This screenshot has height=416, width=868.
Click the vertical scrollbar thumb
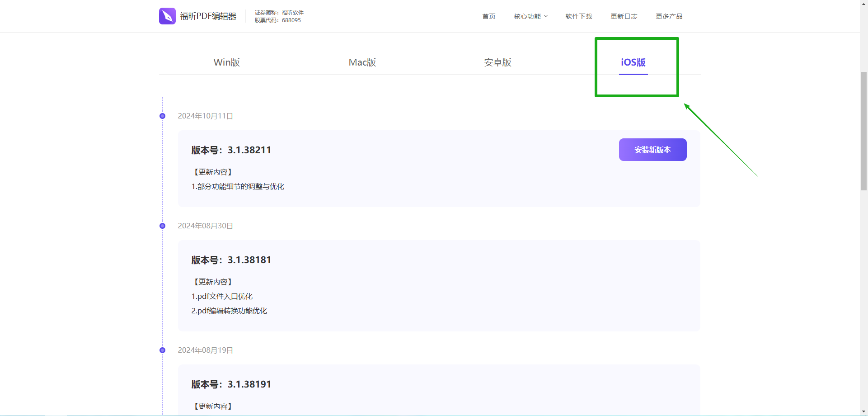pyautogui.click(x=863, y=131)
